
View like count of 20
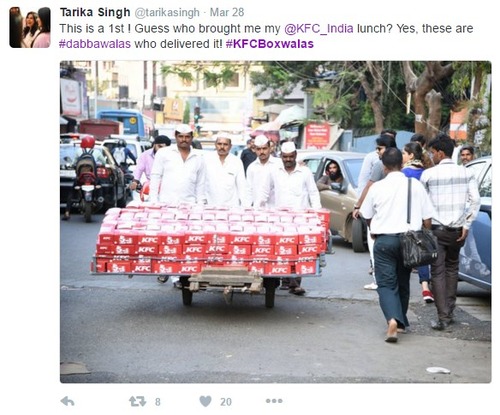click(x=226, y=402)
